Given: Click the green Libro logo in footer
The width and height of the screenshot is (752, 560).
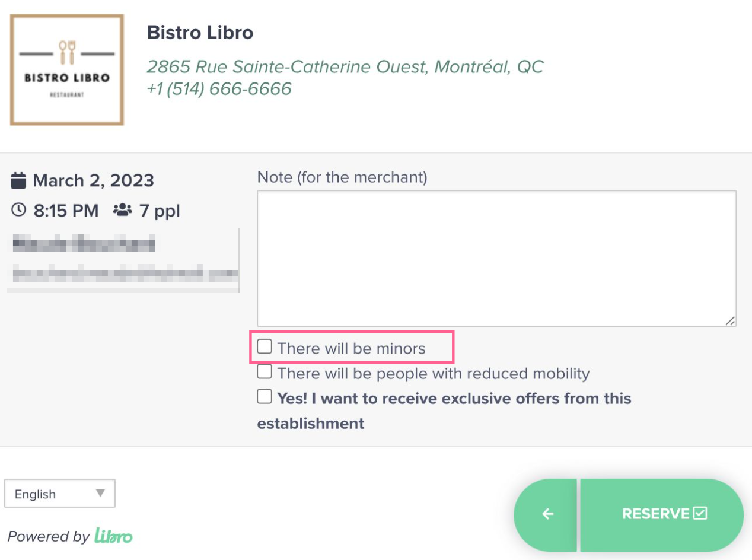Looking at the screenshot, I should point(114,536).
